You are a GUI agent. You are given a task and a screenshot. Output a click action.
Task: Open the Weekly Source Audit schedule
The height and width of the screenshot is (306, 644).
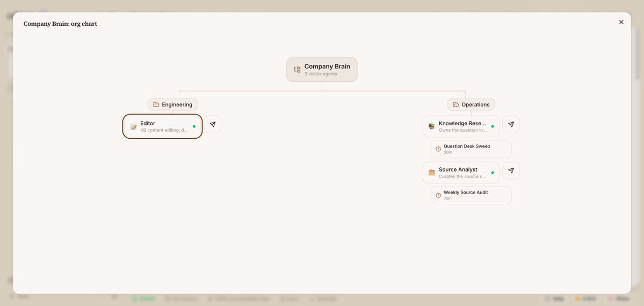[471, 195]
